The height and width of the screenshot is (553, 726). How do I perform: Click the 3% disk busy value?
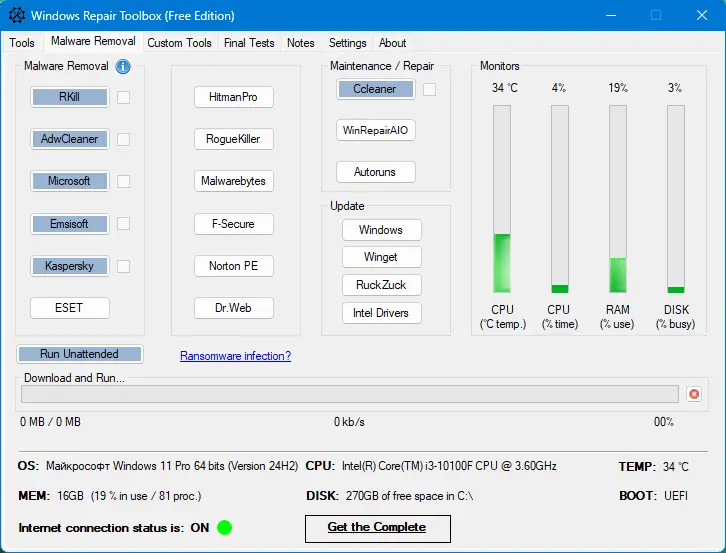675,88
